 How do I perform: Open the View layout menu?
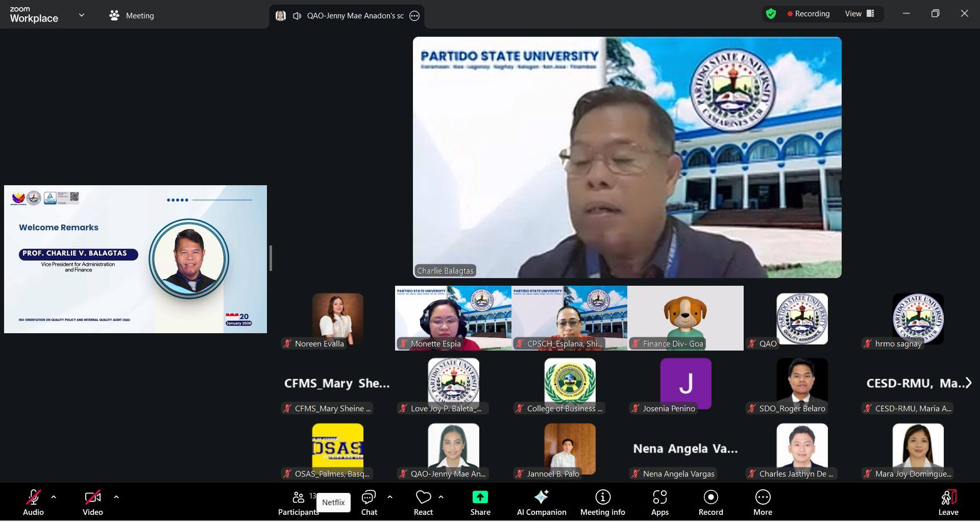pyautogui.click(x=860, y=14)
